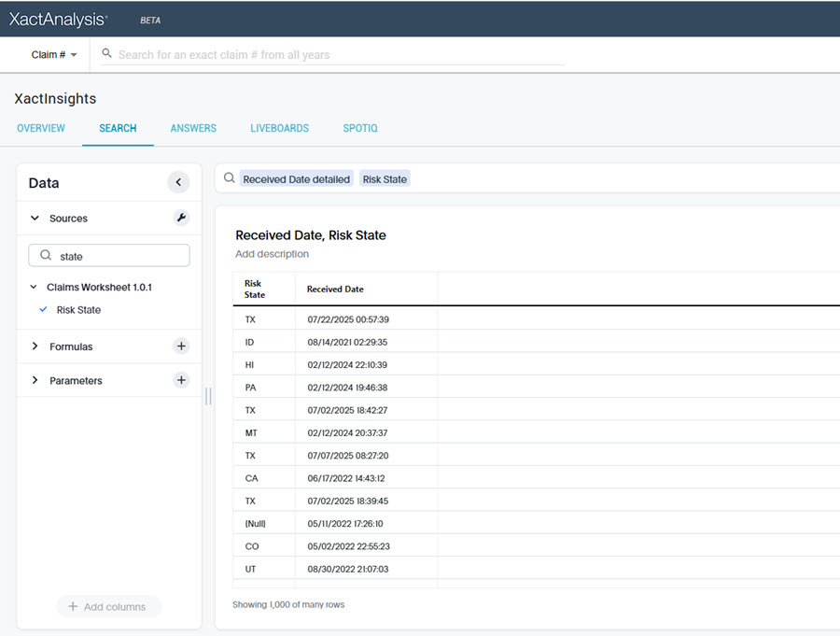
Task: Add a new parameter with plus icon
Action: click(x=181, y=380)
